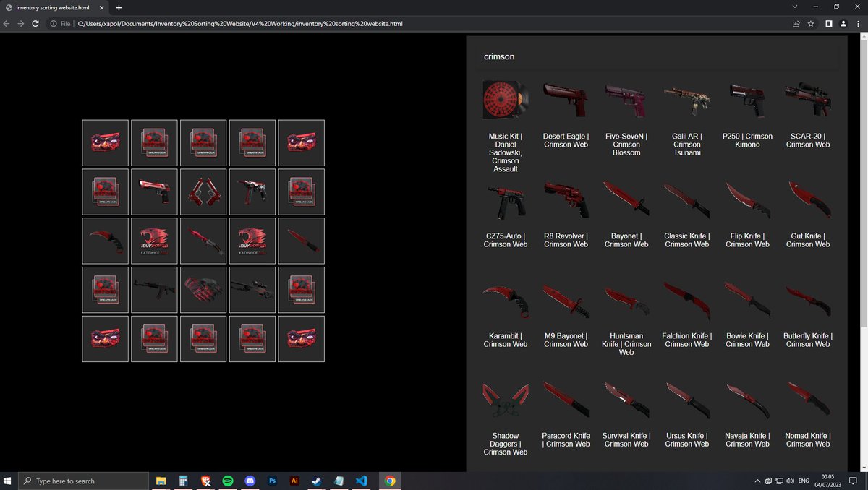Go back using browser back arrow

[x=7, y=23]
